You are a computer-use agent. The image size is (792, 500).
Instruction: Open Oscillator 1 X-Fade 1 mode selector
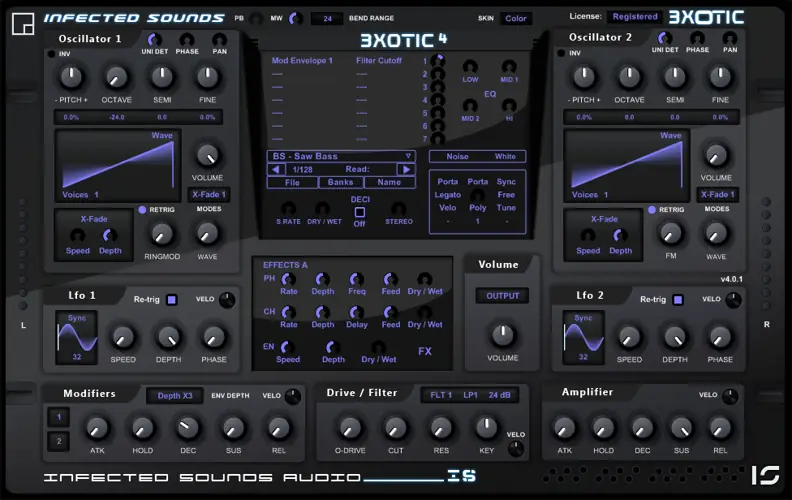[208, 195]
